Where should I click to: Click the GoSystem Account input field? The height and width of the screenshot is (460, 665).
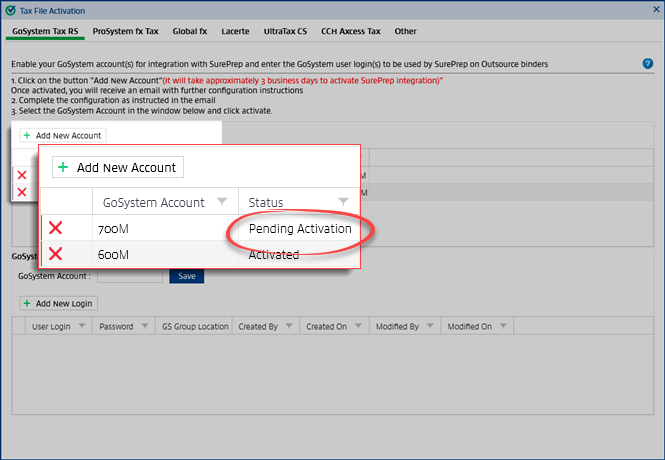coord(128,275)
